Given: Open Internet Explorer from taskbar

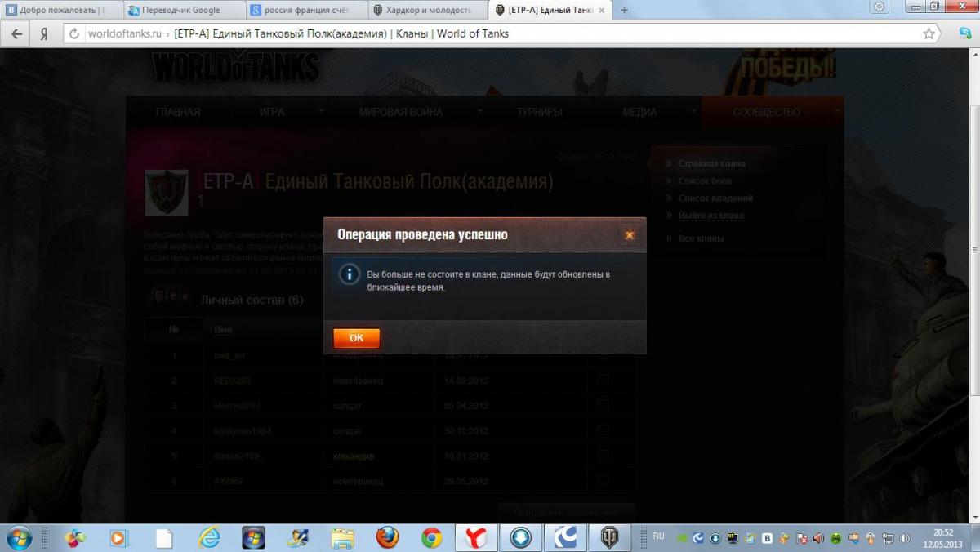Looking at the screenshot, I should (210, 537).
